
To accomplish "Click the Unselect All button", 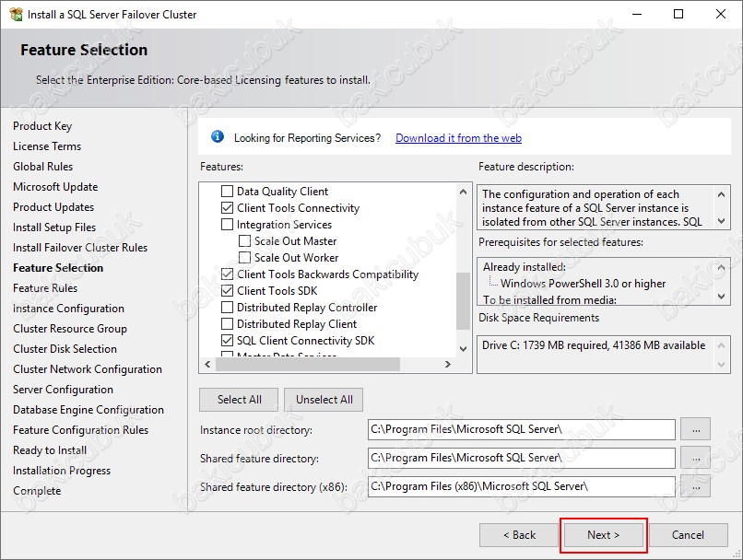I will coord(324,400).
